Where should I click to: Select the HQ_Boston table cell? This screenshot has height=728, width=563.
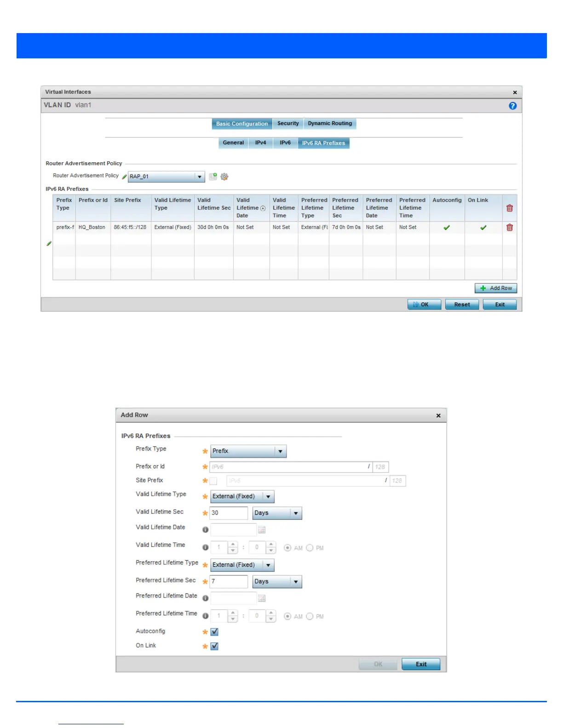[x=93, y=227]
